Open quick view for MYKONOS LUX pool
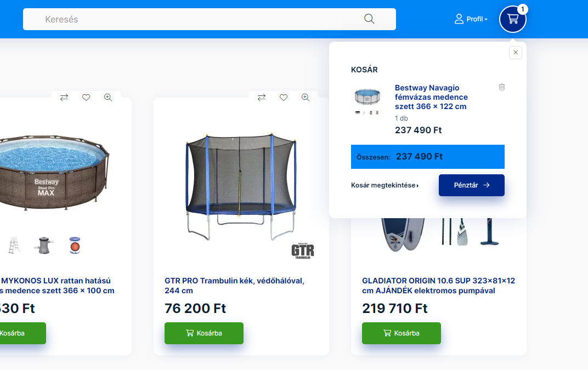 [108, 98]
